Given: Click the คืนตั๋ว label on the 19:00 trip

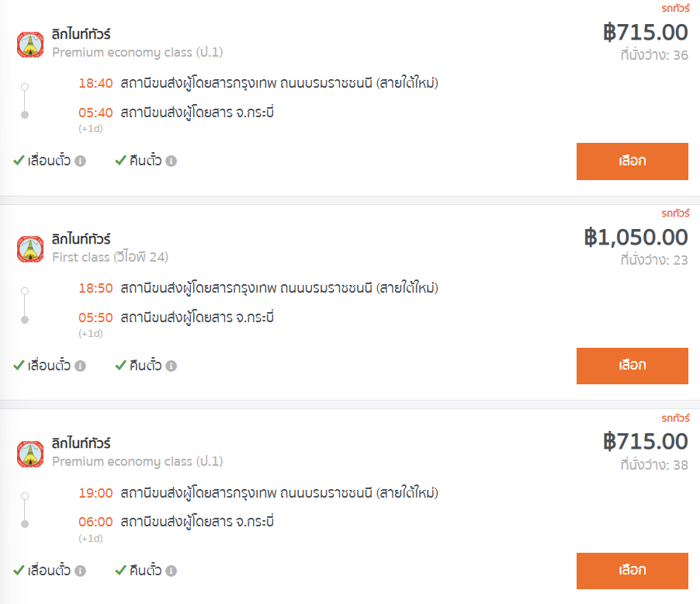Looking at the screenshot, I should click(x=145, y=571).
